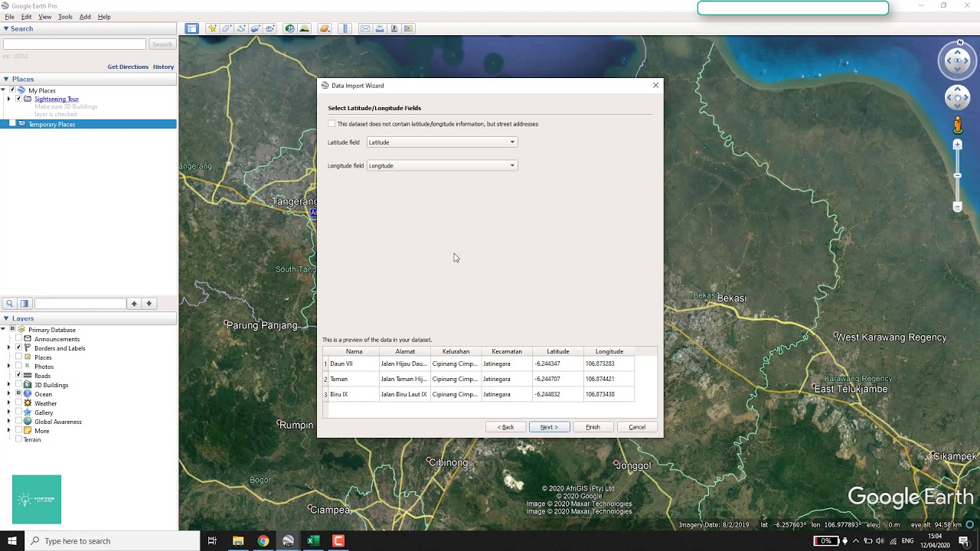Image resolution: width=980 pixels, height=551 pixels.
Task: Enable the Terrain layer checkbox
Action: click(18, 440)
